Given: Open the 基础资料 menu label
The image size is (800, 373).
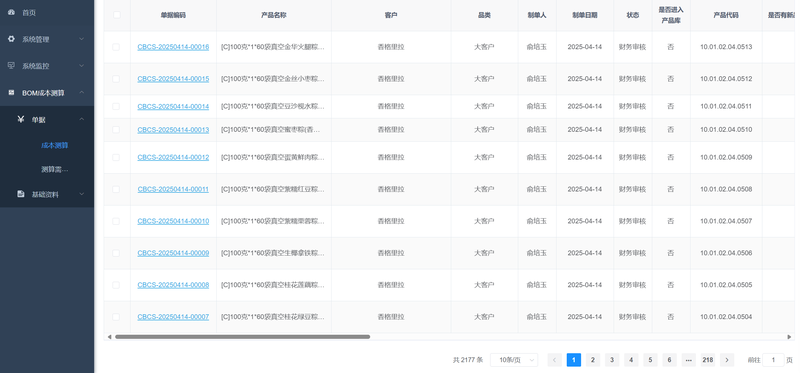Looking at the screenshot, I should [x=45, y=194].
